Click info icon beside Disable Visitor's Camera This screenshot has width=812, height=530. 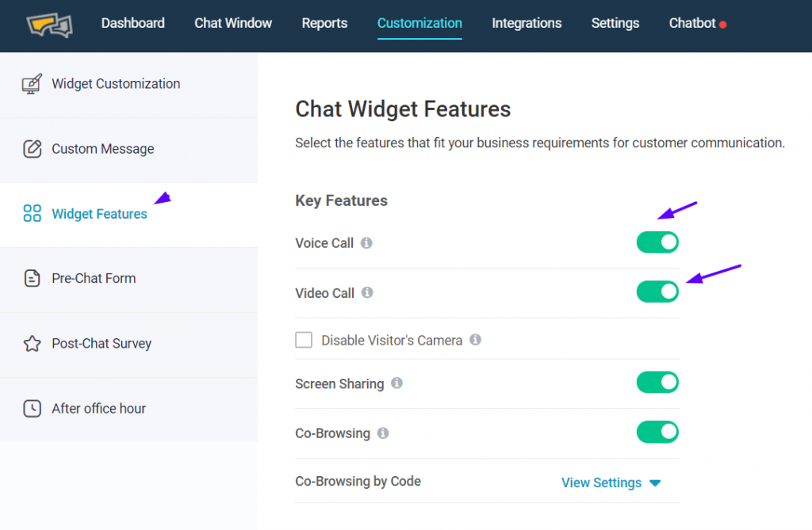pyautogui.click(x=475, y=340)
